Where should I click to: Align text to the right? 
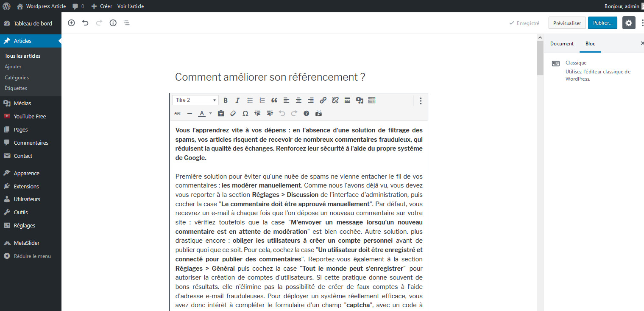pos(311,100)
